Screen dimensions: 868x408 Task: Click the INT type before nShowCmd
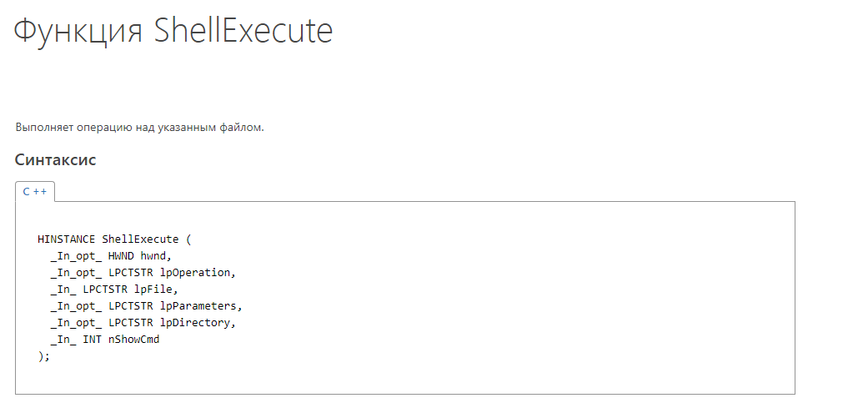pyautogui.click(x=93, y=339)
